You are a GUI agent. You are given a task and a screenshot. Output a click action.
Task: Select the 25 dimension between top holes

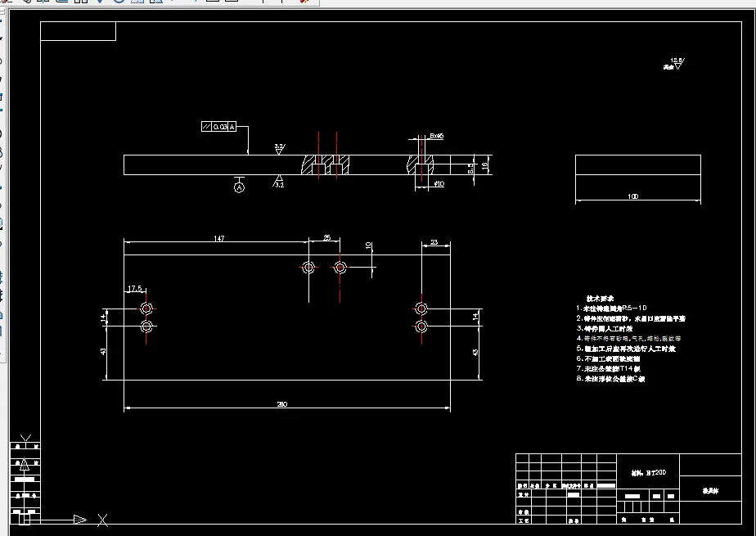[327, 237]
